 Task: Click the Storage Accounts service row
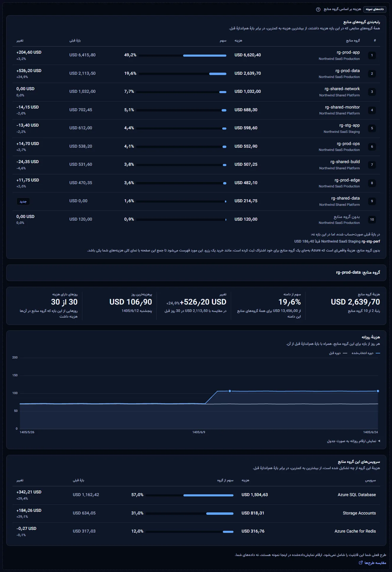click(196, 514)
